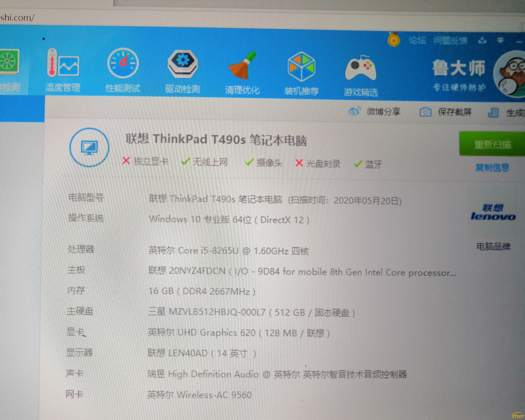Image resolution: width=525 pixels, height=420 pixels.
Task: Click the report document icon beside 生成
Action: pyautogui.click(x=494, y=113)
